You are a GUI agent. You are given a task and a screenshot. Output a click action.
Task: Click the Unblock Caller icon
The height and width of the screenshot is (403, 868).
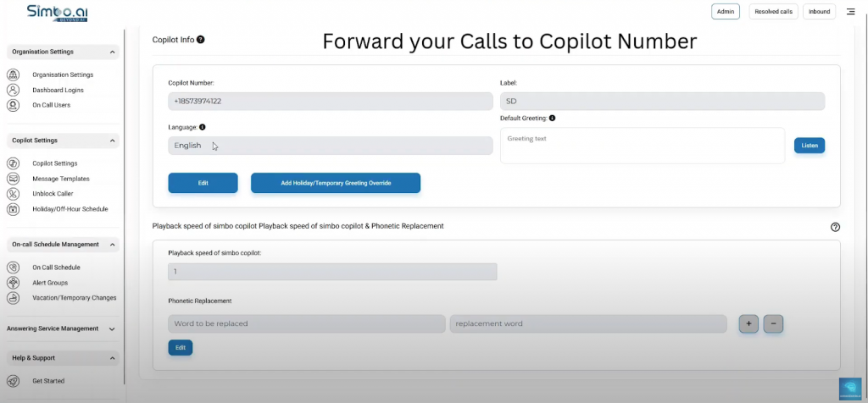tap(14, 194)
